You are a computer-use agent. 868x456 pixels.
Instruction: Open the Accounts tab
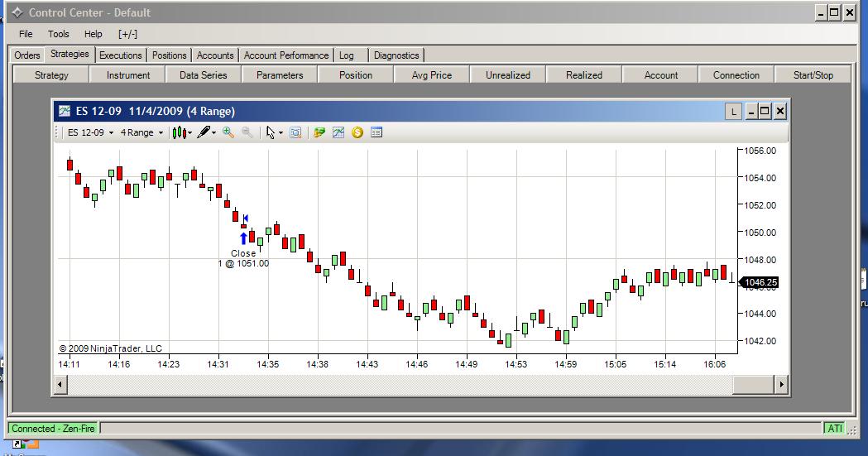tap(215, 55)
